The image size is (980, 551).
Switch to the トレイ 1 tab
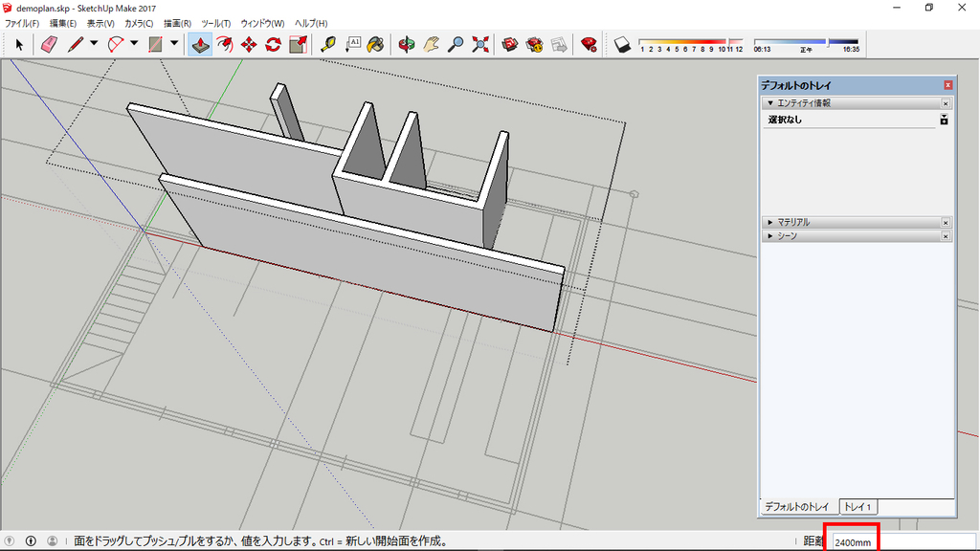pyautogui.click(x=857, y=507)
